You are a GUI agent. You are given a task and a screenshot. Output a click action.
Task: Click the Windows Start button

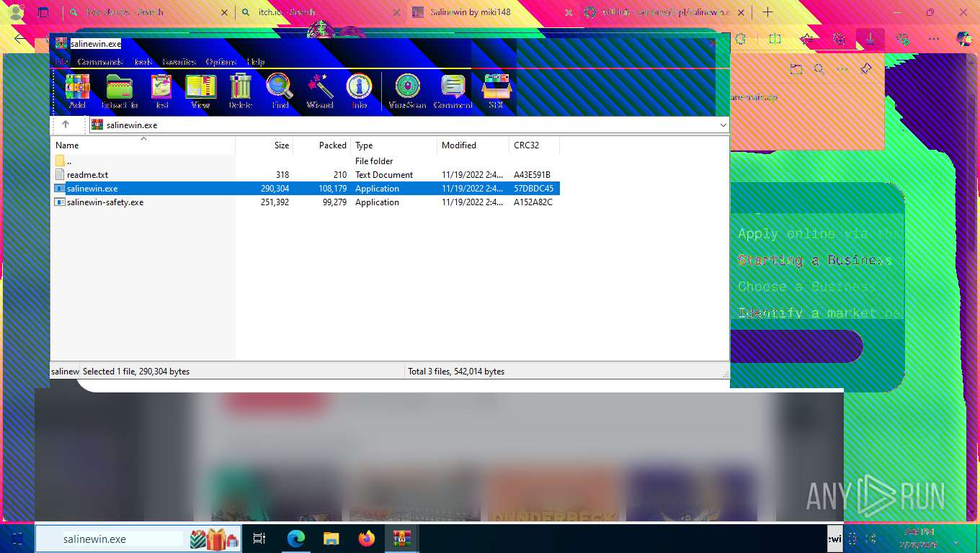17,539
